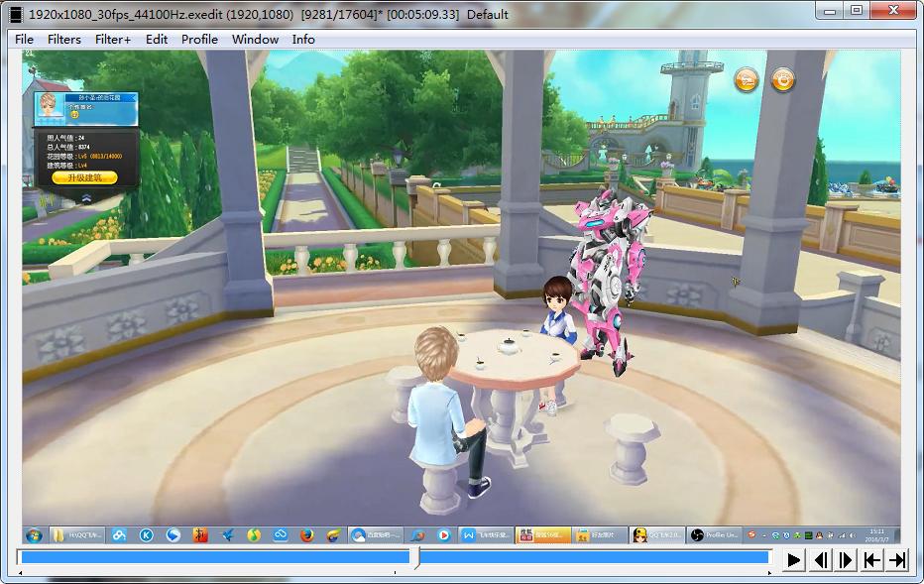924x584 pixels.
Task: Click the orange S tray icon
Action: pyautogui.click(x=751, y=535)
